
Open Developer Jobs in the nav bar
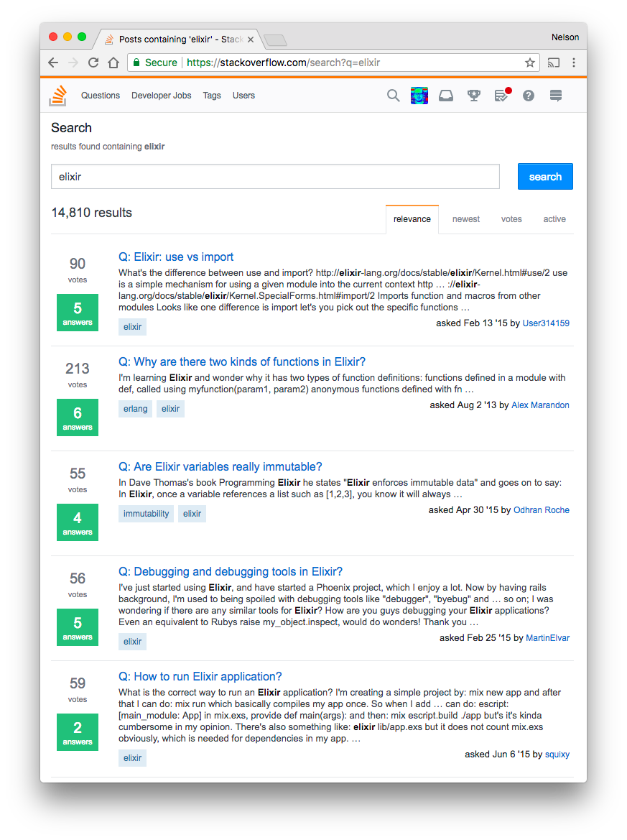coord(161,96)
